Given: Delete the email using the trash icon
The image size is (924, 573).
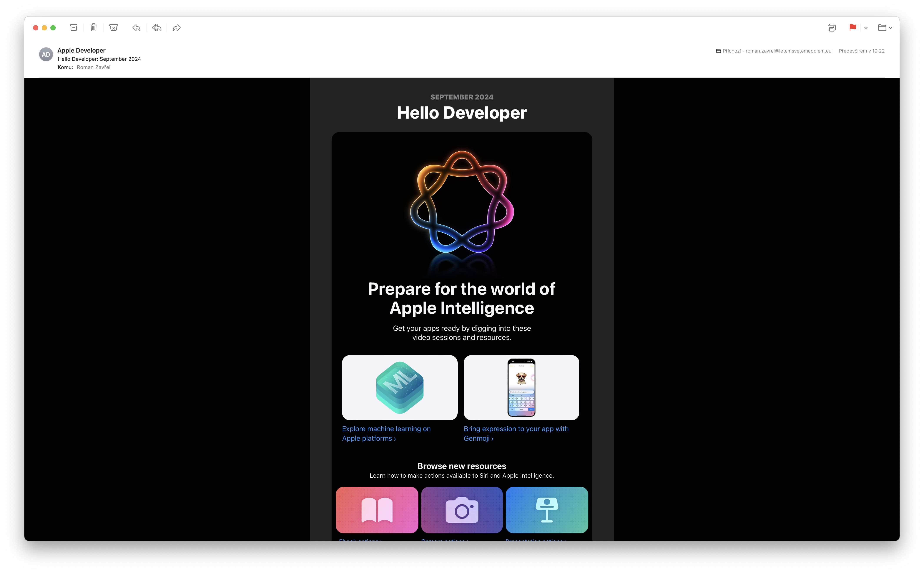Looking at the screenshot, I should (x=94, y=28).
